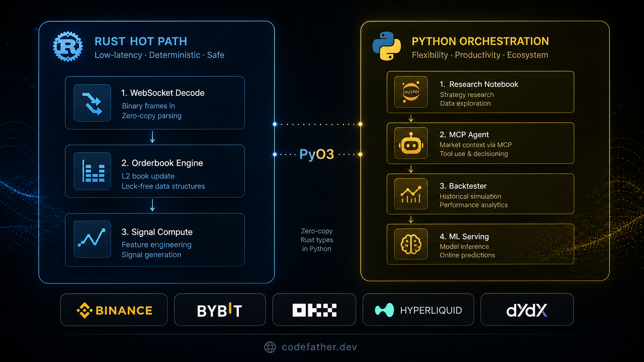Click the 'Data exploration' text
644x362 pixels.
465,103
